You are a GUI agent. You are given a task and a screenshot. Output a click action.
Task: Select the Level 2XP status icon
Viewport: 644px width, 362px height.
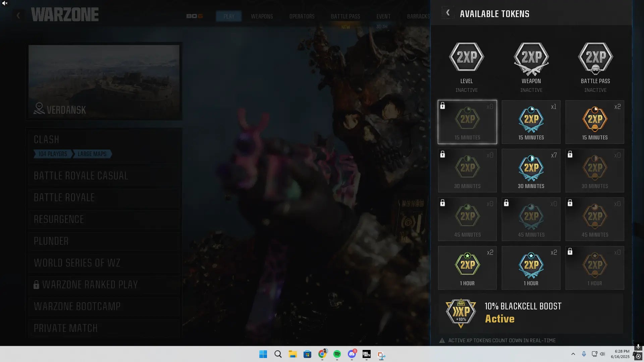(467, 57)
